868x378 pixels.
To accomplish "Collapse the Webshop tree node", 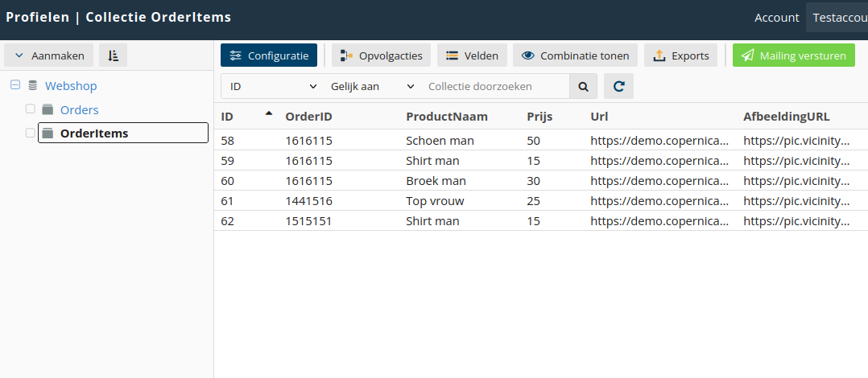I will click(15, 85).
